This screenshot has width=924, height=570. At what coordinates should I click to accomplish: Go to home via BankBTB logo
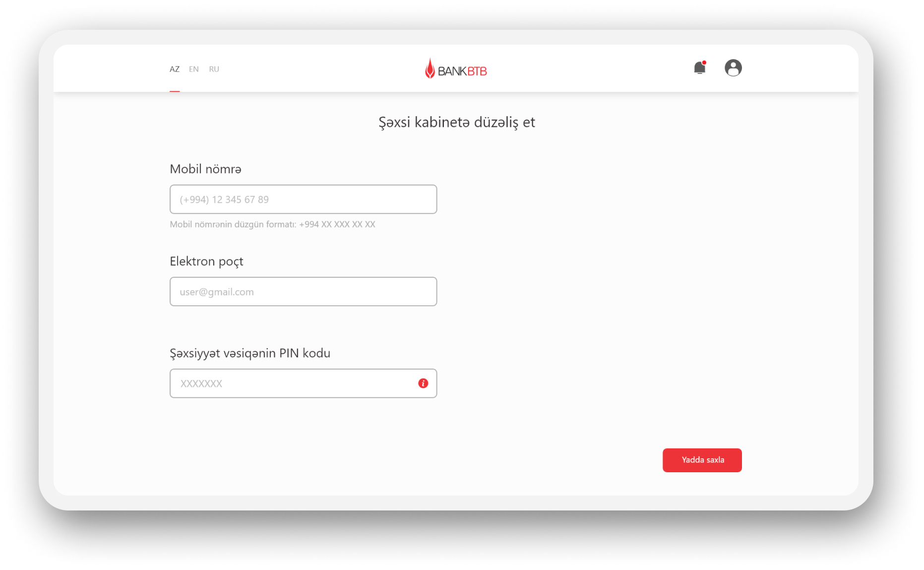tap(456, 68)
